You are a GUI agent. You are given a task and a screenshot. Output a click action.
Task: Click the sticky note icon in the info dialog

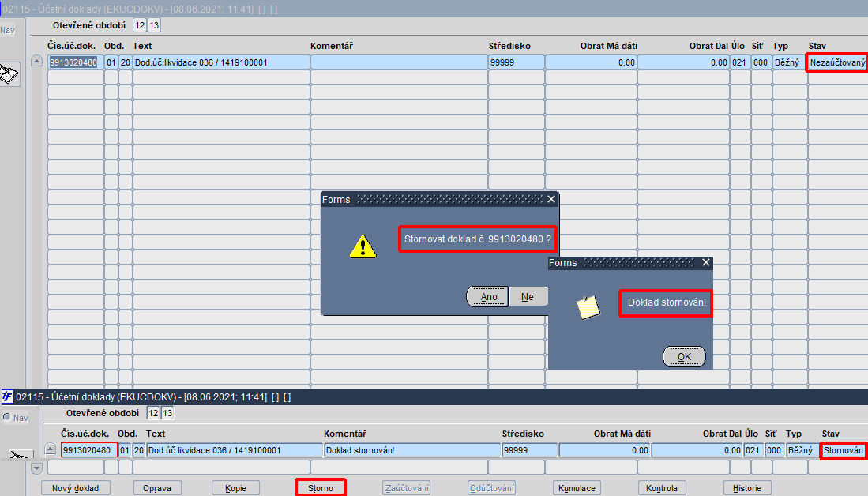pos(588,307)
